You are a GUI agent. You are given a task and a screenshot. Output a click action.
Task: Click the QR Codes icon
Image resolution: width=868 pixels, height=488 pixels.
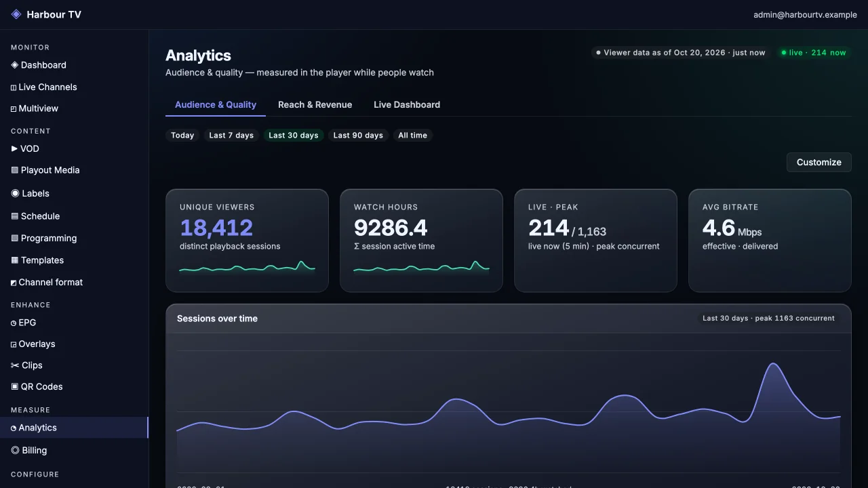click(x=14, y=386)
